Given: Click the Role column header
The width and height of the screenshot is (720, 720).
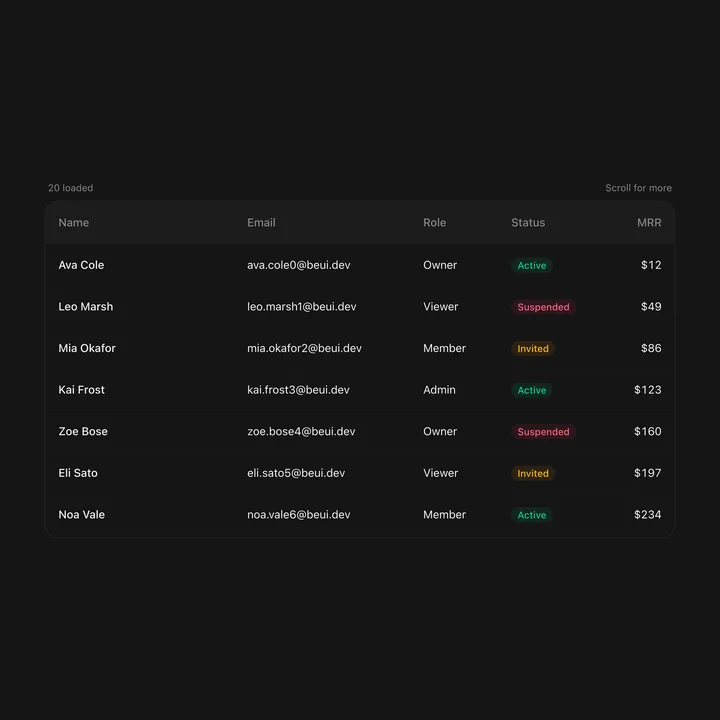Looking at the screenshot, I should 434,223.
